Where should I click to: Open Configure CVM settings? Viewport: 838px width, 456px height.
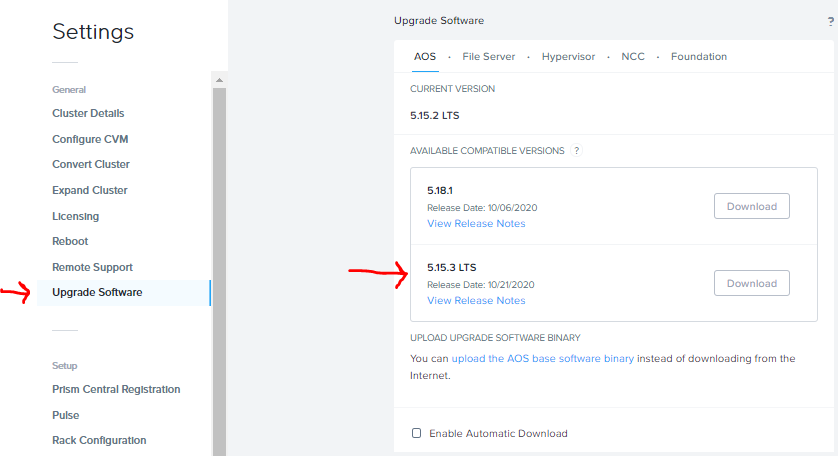[90, 139]
